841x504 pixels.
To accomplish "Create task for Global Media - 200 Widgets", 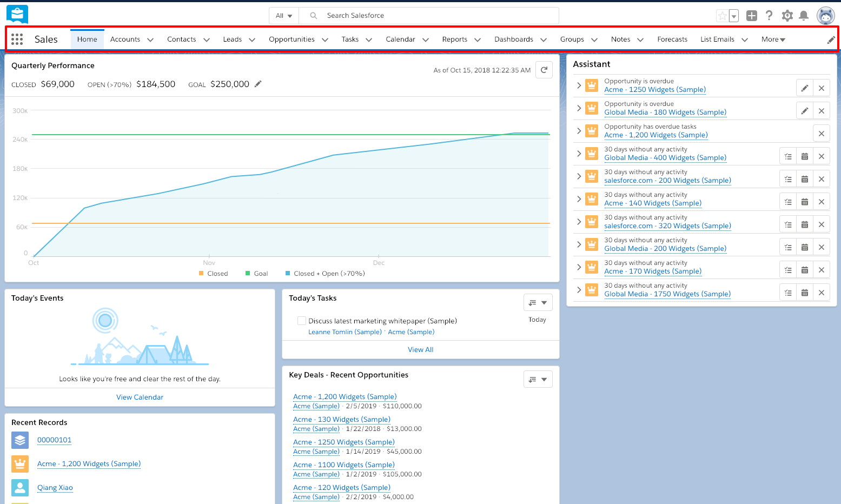I will click(x=788, y=247).
